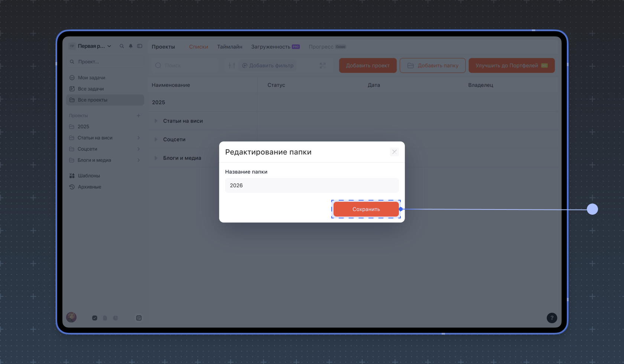Open the apps grid icon
This screenshot has height=364, width=624.
(x=139, y=318)
